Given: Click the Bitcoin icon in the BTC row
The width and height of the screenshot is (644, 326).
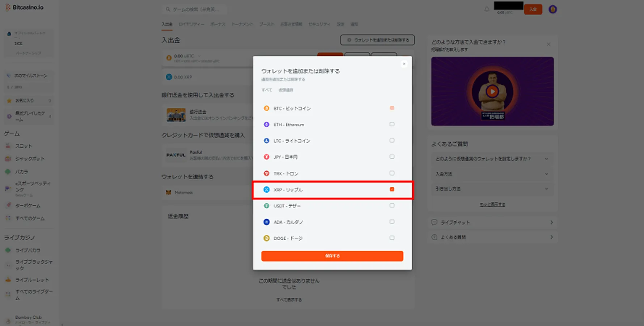Looking at the screenshot, I should 267,108.
